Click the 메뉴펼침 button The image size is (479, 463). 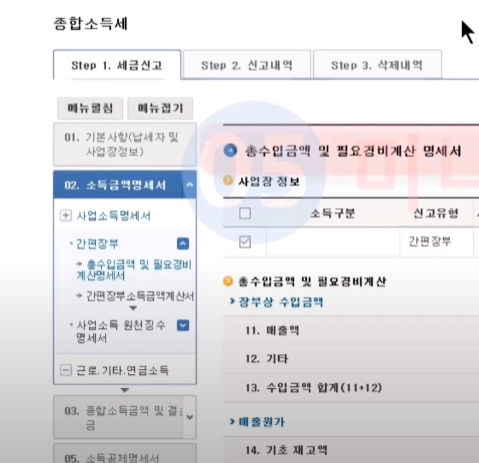[90, 108]
